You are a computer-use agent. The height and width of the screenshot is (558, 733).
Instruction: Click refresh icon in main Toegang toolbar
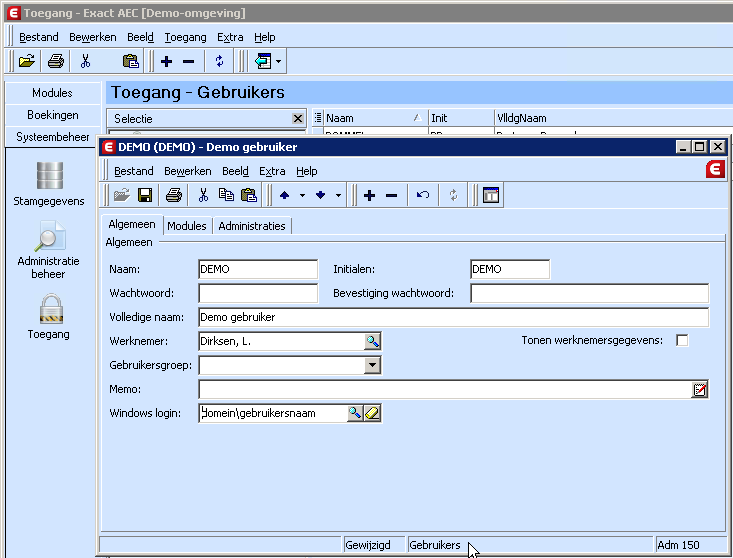[219, 61]
